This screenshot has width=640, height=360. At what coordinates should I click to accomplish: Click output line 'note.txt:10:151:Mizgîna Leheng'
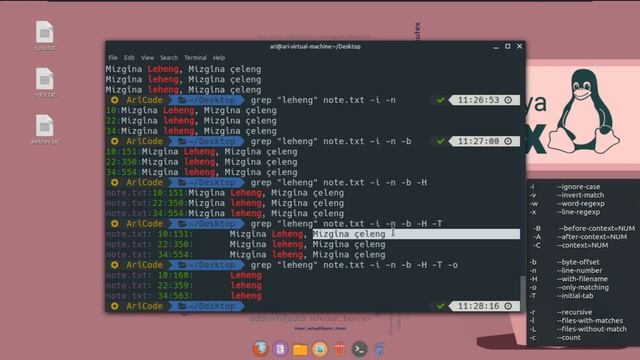pos(225,193)
